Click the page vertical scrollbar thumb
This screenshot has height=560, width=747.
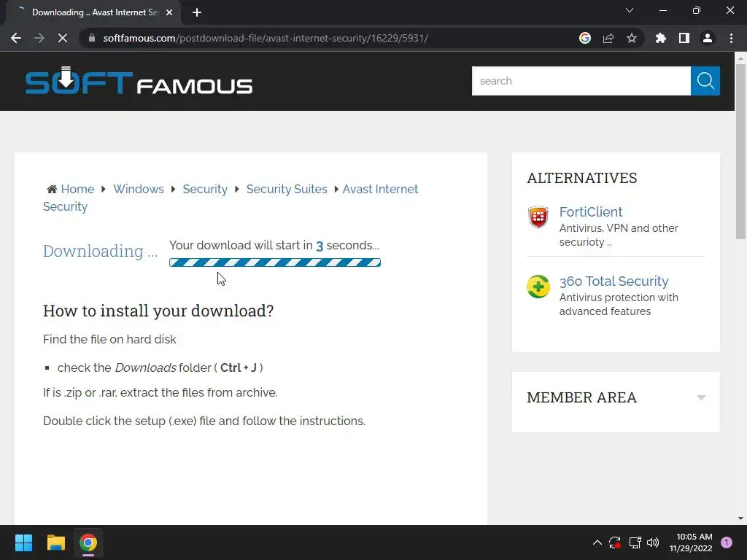coord(740,152)
